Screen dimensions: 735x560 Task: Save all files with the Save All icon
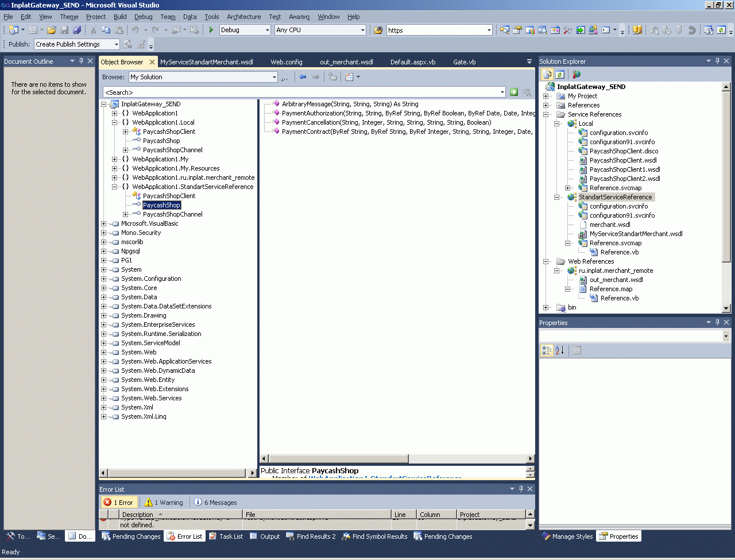click(x=77, y=30)
